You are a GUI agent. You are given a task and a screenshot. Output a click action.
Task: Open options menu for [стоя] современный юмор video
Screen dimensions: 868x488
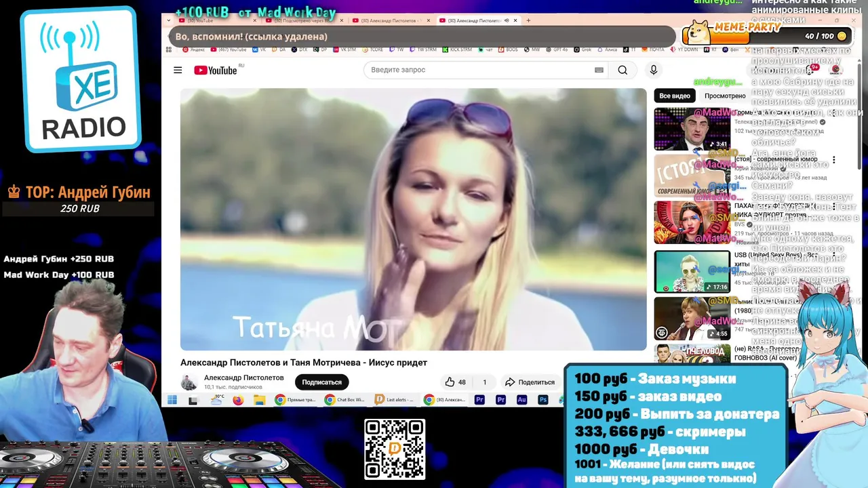834,160
